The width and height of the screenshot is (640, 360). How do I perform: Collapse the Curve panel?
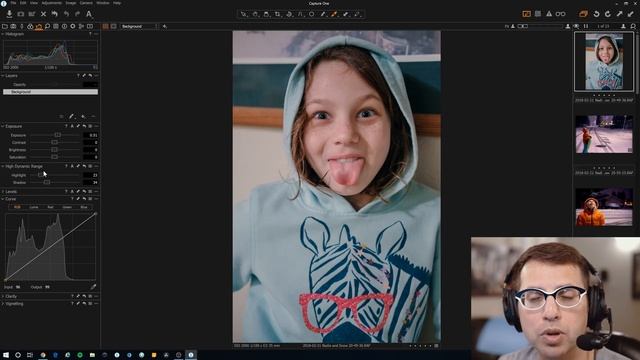click(3, 199)
